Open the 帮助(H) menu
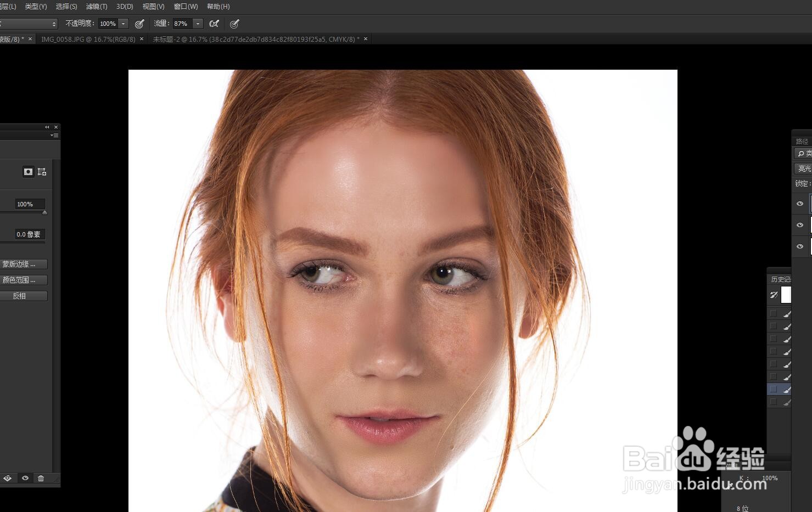The width and height of the screenshot is (812, 512). pyautogui.click(x=218, y=7)
